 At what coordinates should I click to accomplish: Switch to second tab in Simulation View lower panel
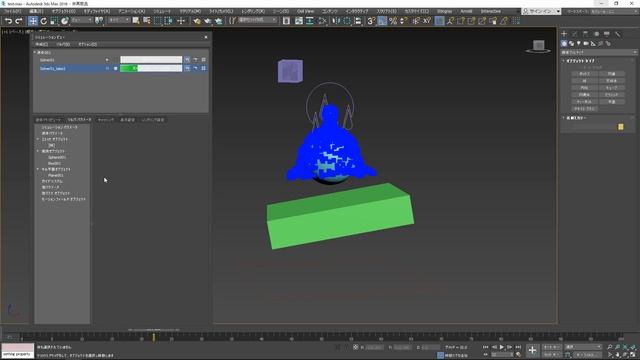click(x=80, y=120)
